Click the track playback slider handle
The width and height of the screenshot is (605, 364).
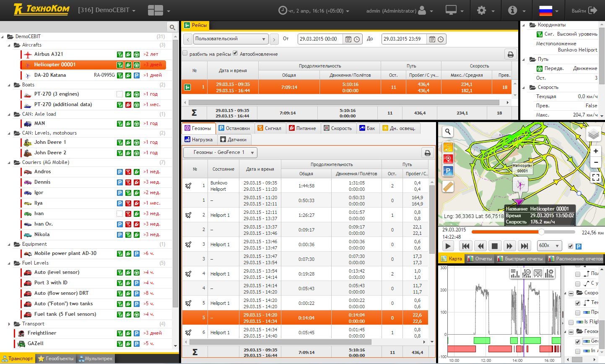click(541, 232)
